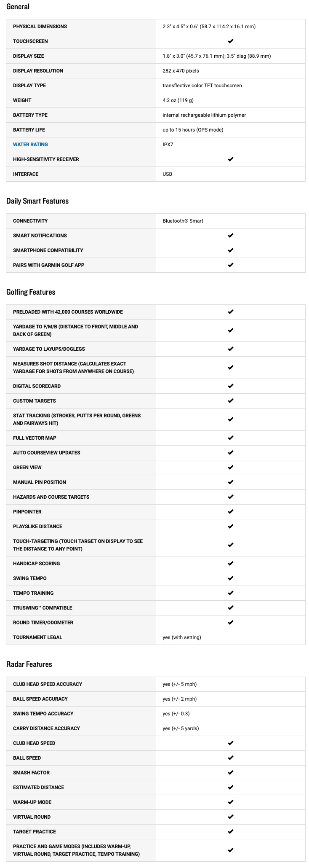This screenshot has width=309, height=868.
Task: Click the Golfing Features section heading
Action: [x=31, y=292]
